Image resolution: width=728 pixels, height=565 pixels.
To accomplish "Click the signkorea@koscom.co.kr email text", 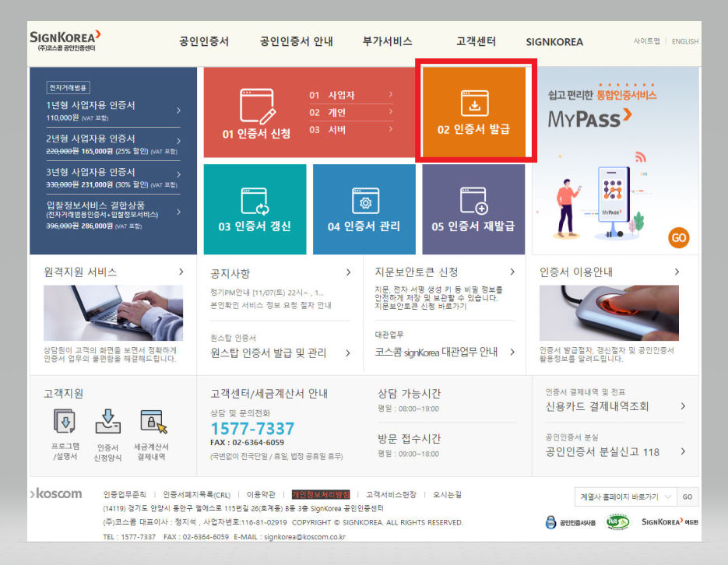I will point(304,537).
